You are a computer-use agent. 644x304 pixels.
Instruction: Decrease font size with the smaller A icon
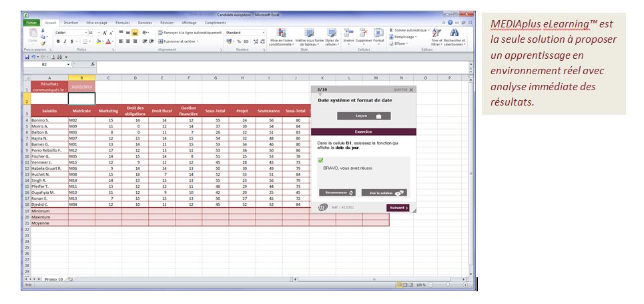click(111, 33)
